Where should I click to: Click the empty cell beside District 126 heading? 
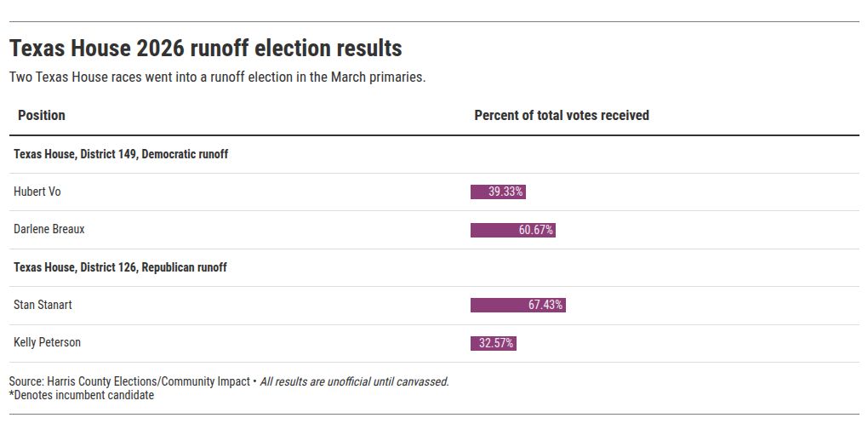coord(665,267)
